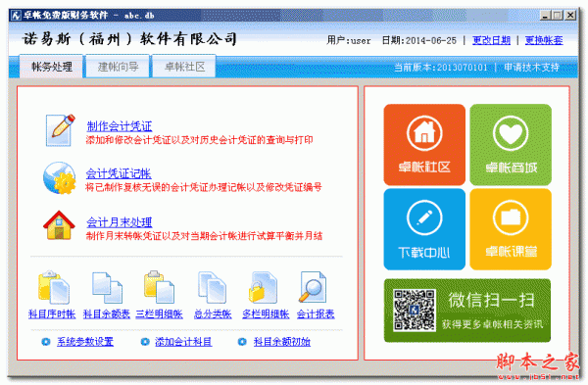Click bullet icon next to 添加会计科目

(145, 342)
